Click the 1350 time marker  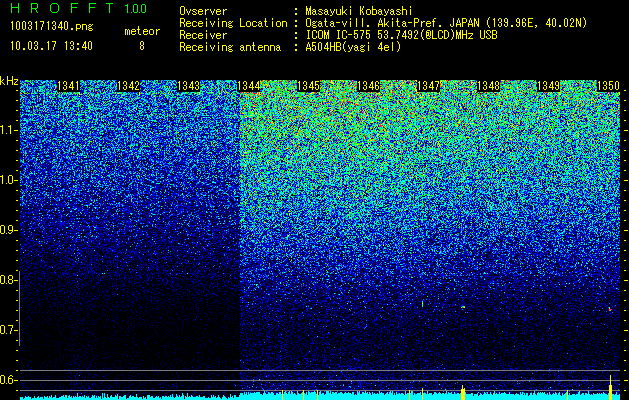point(609,86)
